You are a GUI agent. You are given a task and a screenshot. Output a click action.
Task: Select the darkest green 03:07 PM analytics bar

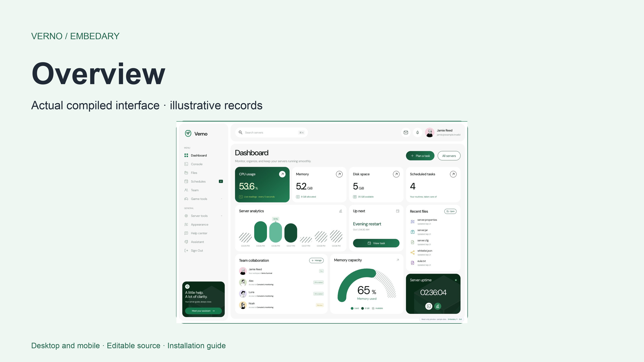point(291,233)
